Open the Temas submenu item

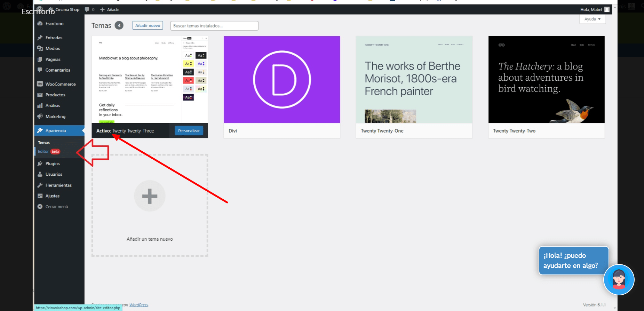pyautogui.click(x=44, y=143)
